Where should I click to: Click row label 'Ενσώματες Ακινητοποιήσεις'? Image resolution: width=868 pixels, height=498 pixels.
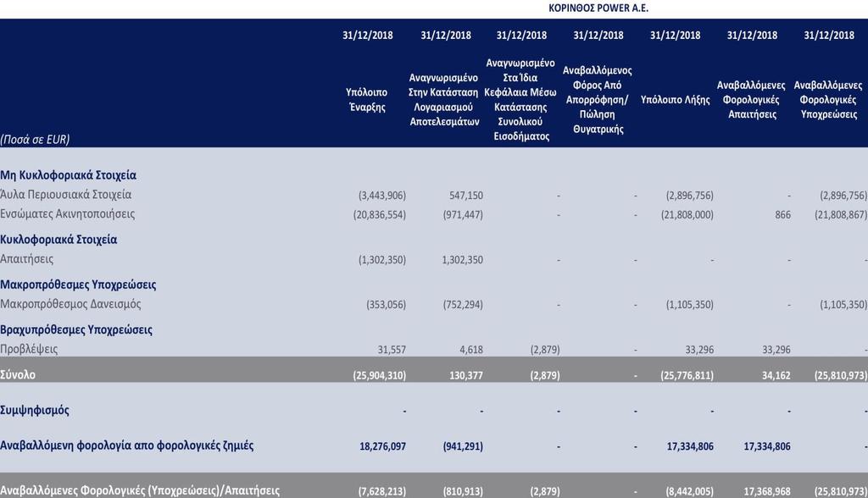68,214
